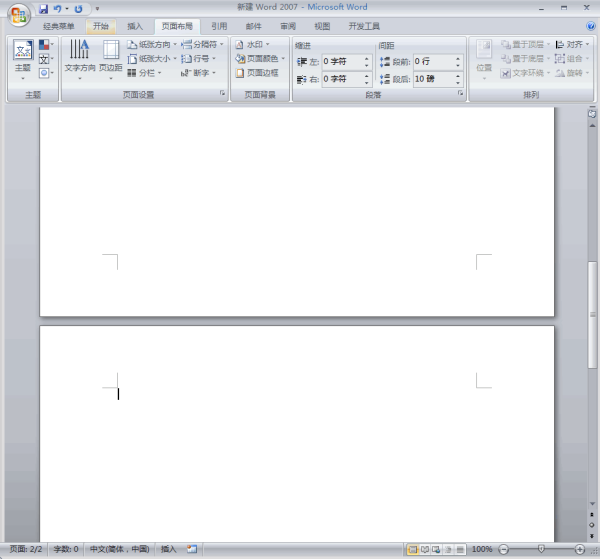600x559 pixels.
Task: Switch to 审阅 Review tab
Action: (288, 26)
